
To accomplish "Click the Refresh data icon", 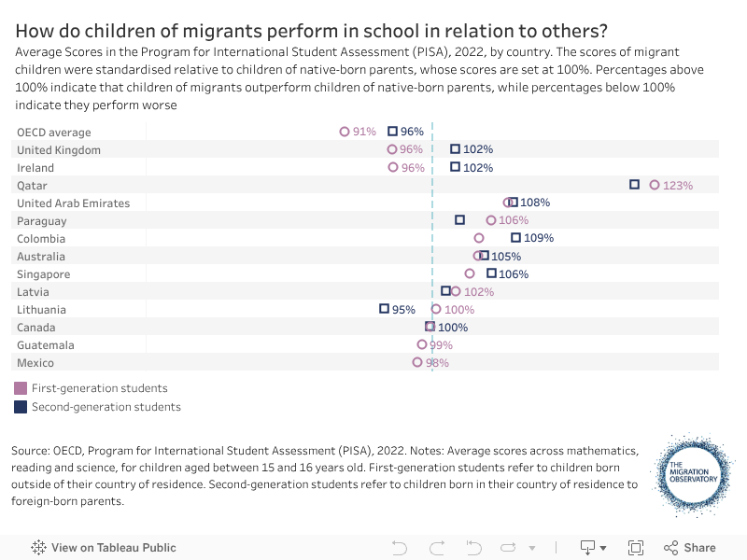I will (x=510, y=548).
